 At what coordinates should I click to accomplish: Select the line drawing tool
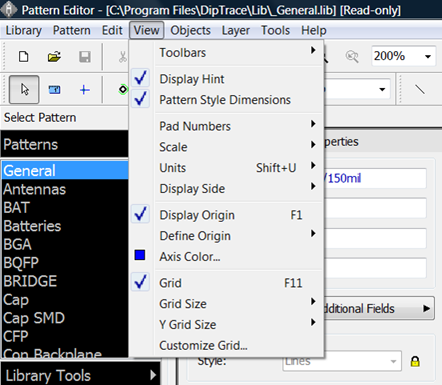click(420, 89)
